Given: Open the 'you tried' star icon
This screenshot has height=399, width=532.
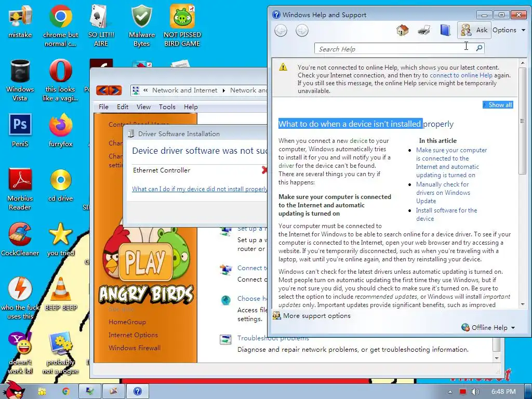Looking at the screenshot, I should point(60,240).
